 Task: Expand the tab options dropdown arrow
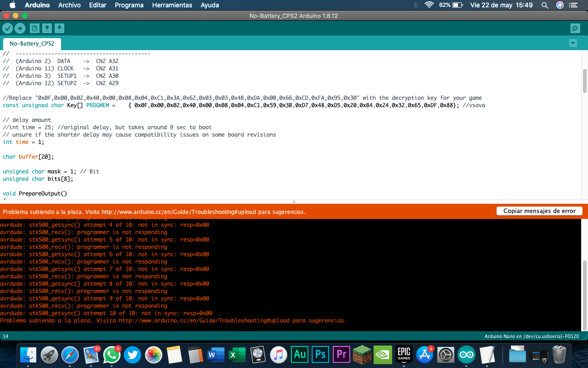click(x=573, y=43)
